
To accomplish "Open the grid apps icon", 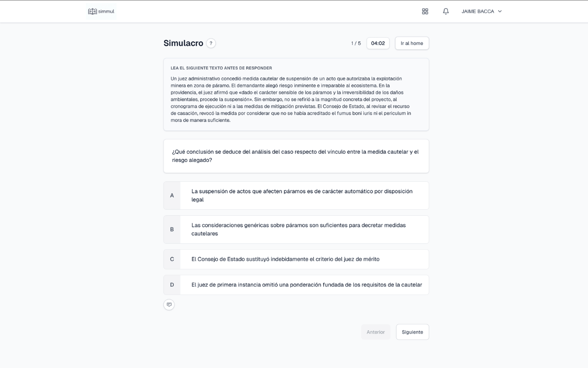I will pyautogui.click(x=425, y=11).
